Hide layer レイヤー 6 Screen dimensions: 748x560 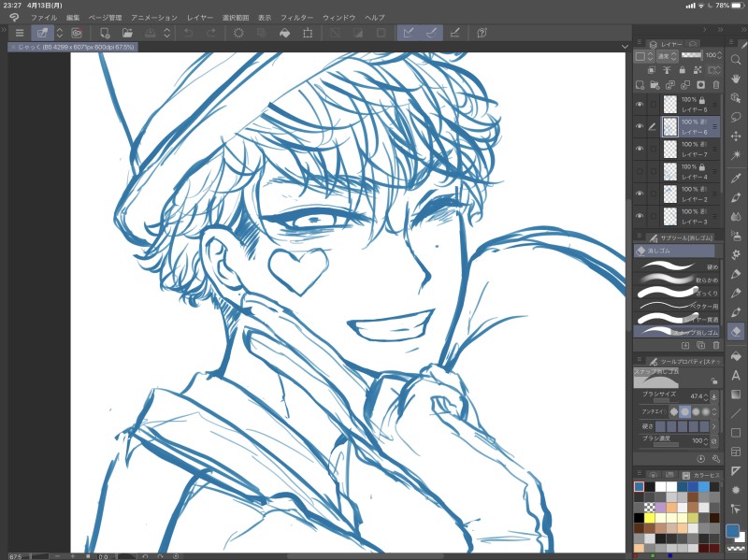pos(640,126)
